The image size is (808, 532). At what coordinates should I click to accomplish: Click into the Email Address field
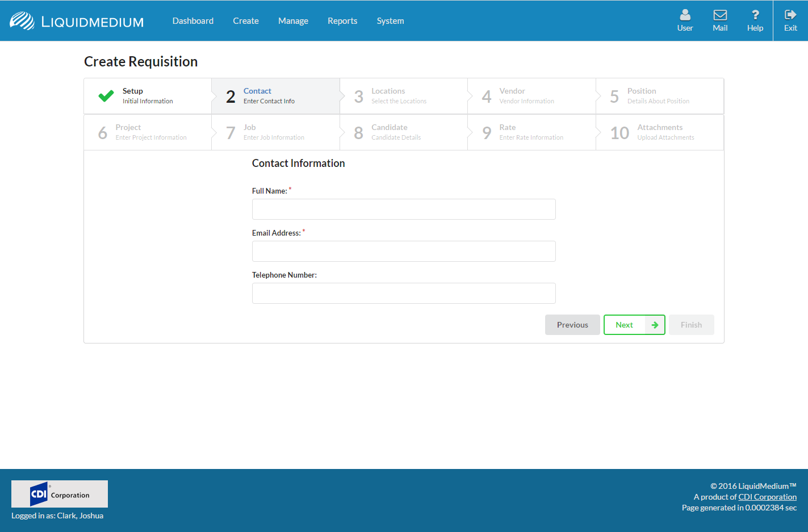point(404,251)
